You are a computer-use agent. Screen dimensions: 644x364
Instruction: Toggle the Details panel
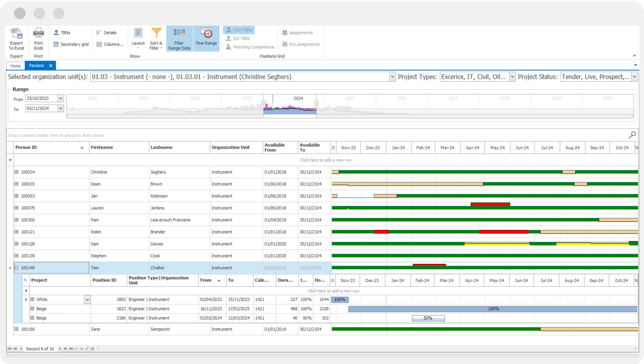(x=106, y=33)
